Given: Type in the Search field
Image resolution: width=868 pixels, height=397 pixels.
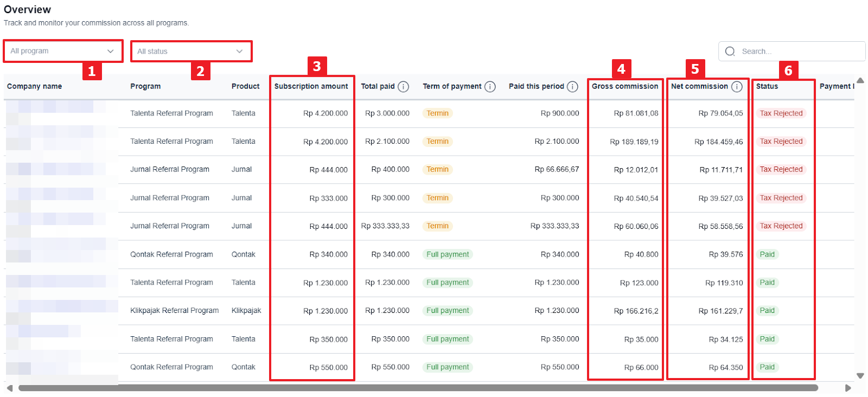Looking at the screenshot, I should [797, 52].
